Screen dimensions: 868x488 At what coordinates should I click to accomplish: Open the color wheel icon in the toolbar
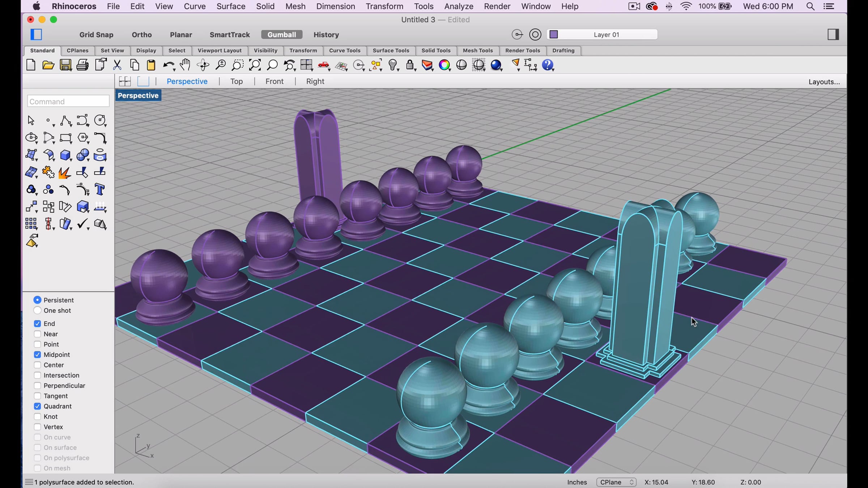click(x=444, y=65)
